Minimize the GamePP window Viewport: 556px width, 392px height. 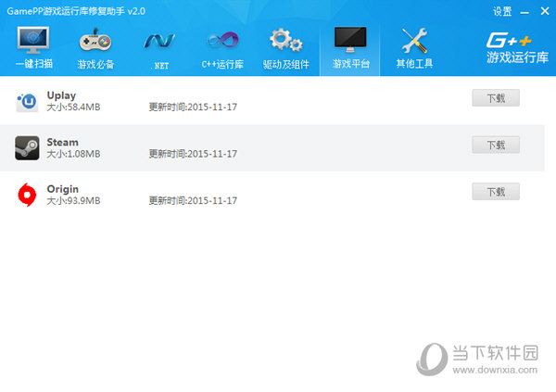tap(524, 12)
